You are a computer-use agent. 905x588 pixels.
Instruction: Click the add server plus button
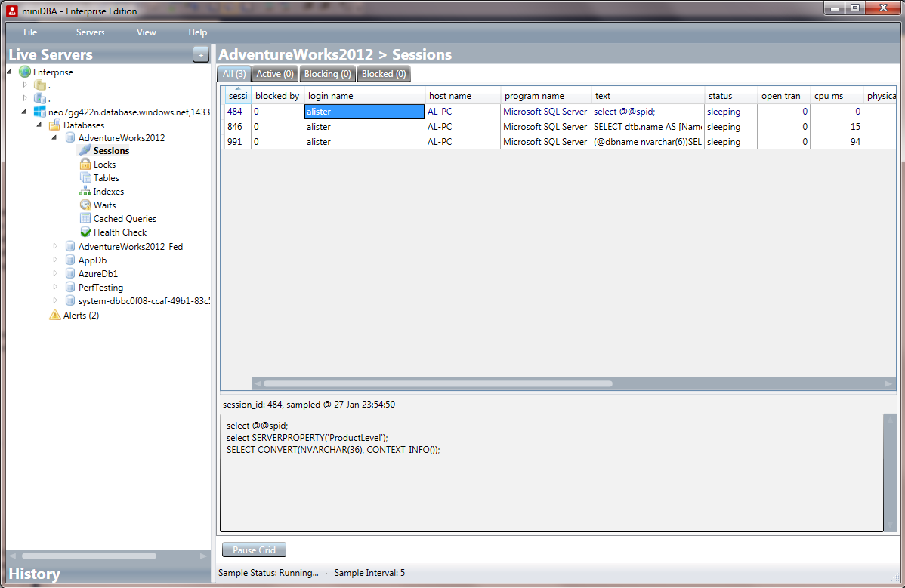[x=200, y=54]
